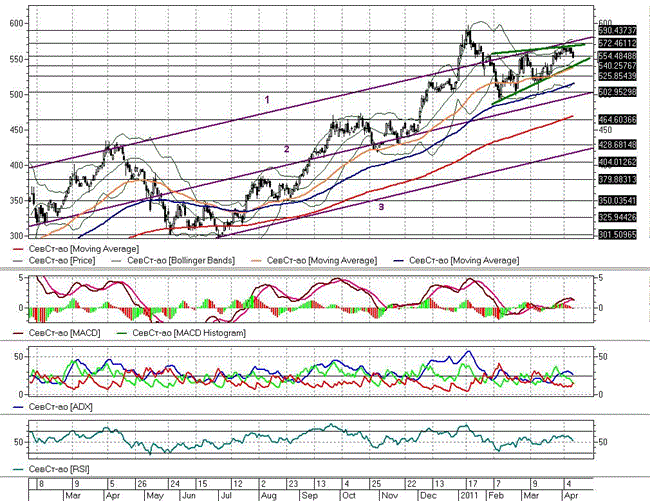This screenshot has width=650, height=501.
Task: Select the MACD legend label
Action: point(57,333)
